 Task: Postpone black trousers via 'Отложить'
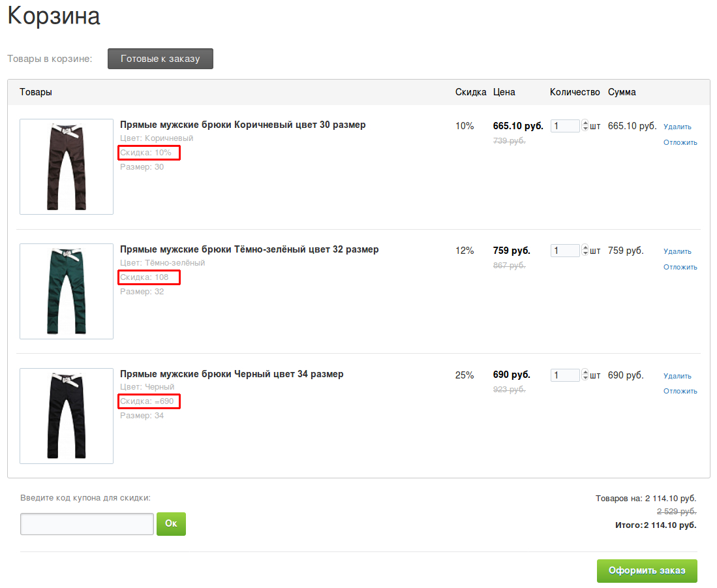[x=680, y=391]
